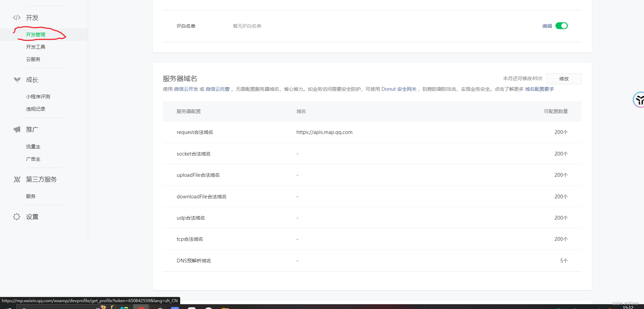Click 暂无IP白名单 text
644x309 pixels.
click(247, 26)
